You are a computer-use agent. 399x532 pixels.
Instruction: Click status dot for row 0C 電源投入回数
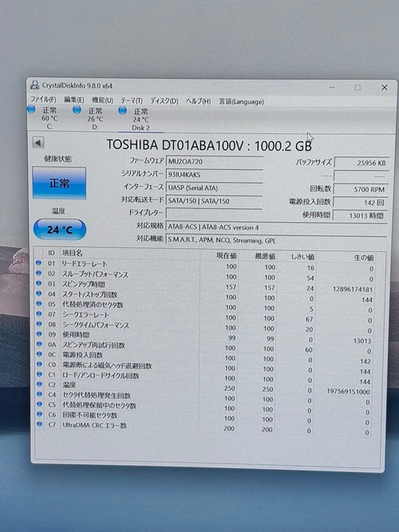point(39,354)
